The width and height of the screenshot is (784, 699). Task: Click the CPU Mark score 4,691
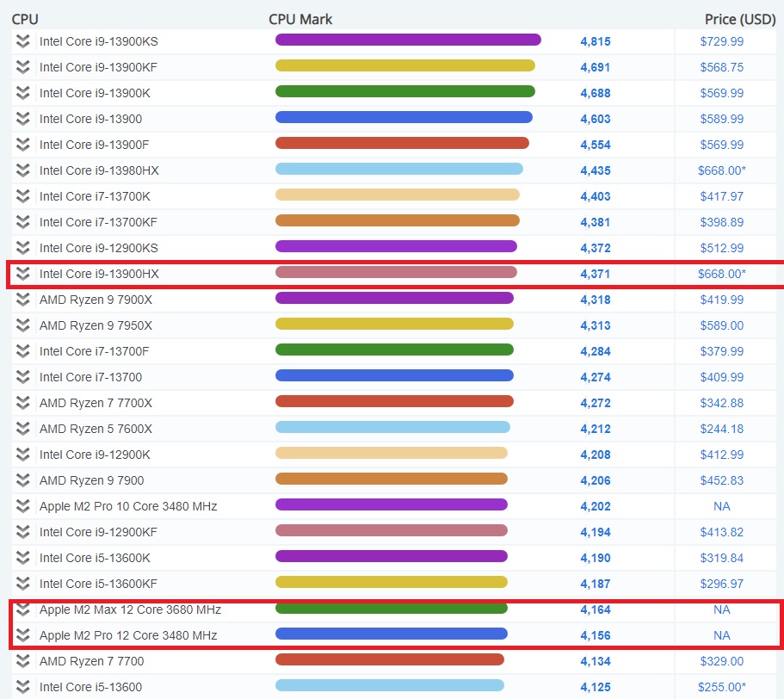(x=595, y=67)
